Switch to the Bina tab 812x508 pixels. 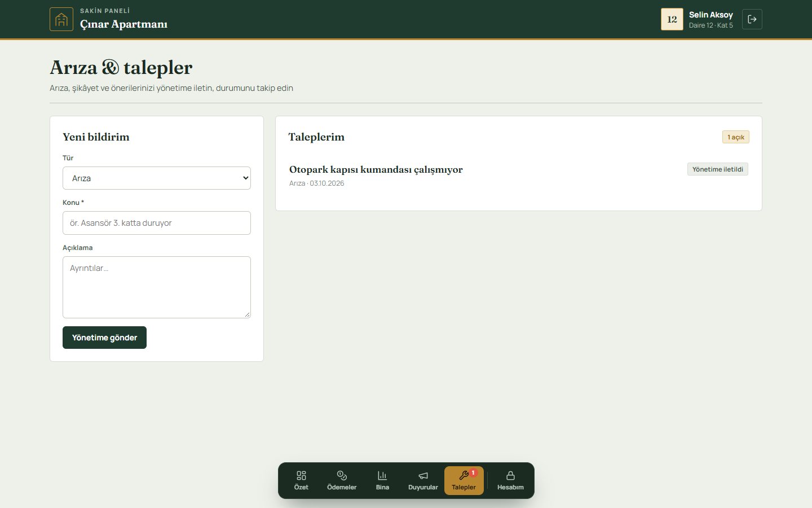(x=382, y=480)
